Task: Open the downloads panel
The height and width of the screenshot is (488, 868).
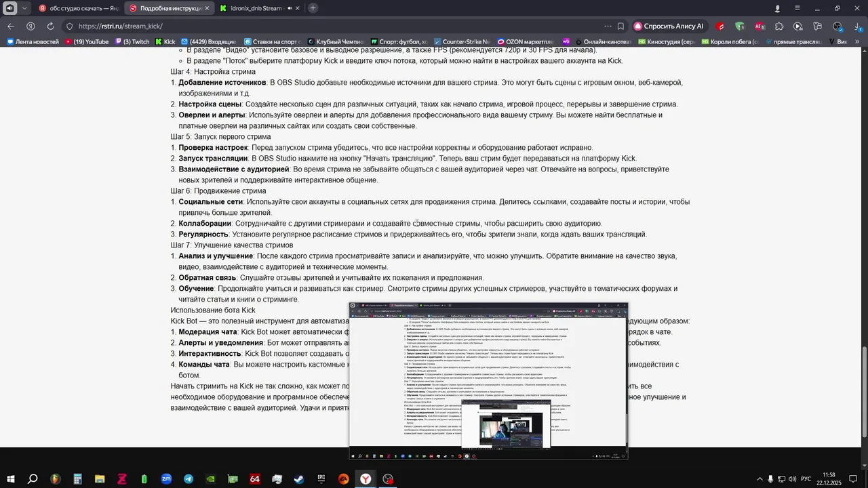Action: 857,26
